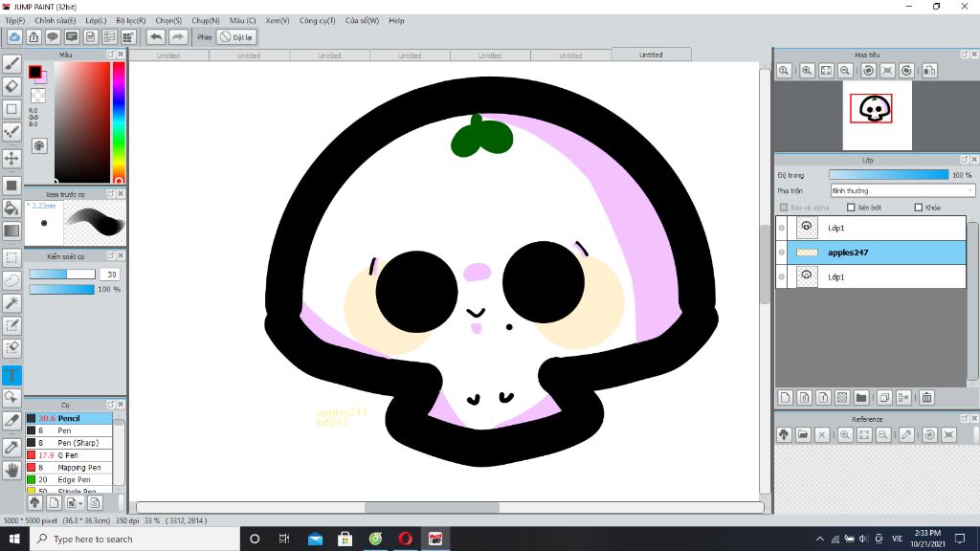Open the Xem(V) menu
This screenshot has width=980, height=551.
click(x=277, y=21)
